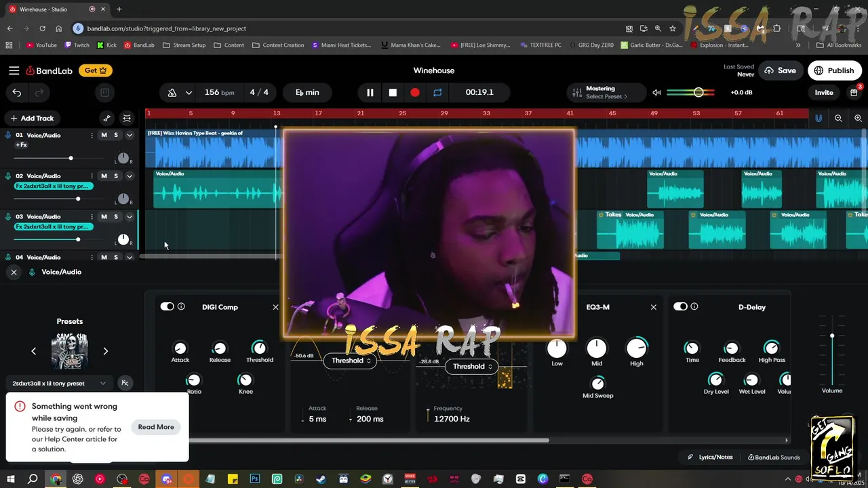Image resolution: width=868 pixels, height=488 pixels.
Task: Open the BandLab hamburger menu
Action: pyautogui.click(x=14, y=70)
